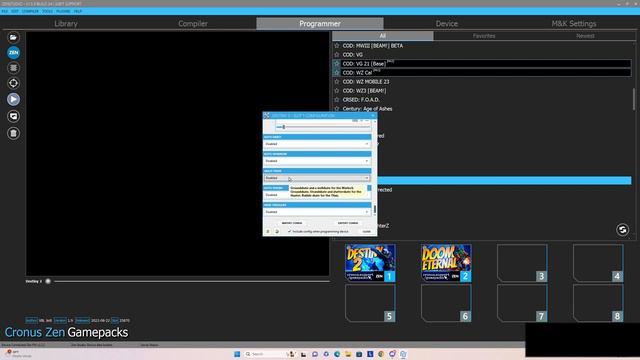The image size is (640, 360).
Task: Toggle the favorite star for COD: WZ Cal
Action: click(337, 73)
